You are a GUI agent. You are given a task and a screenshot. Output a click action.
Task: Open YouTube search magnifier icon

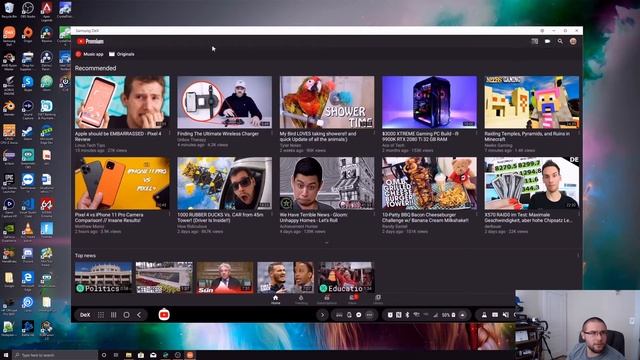pos(560,41)
